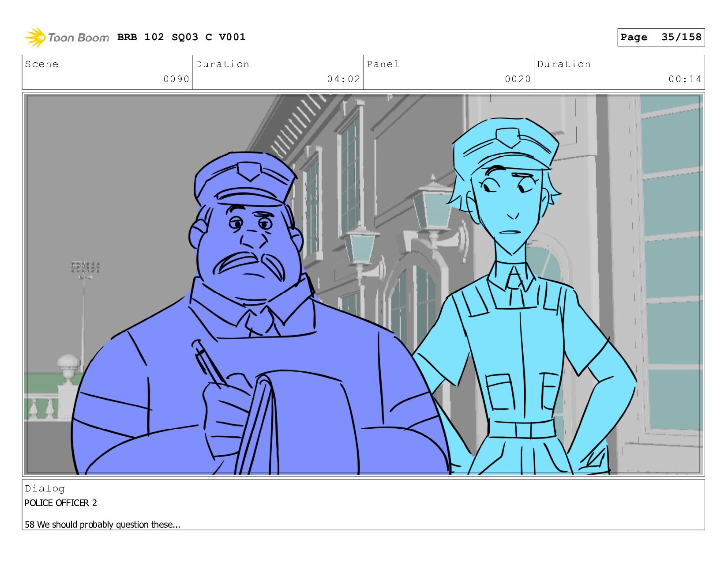Select the title text BRB 102 SQ03 C V001
The image size is (728, 563).
(181, 37)
